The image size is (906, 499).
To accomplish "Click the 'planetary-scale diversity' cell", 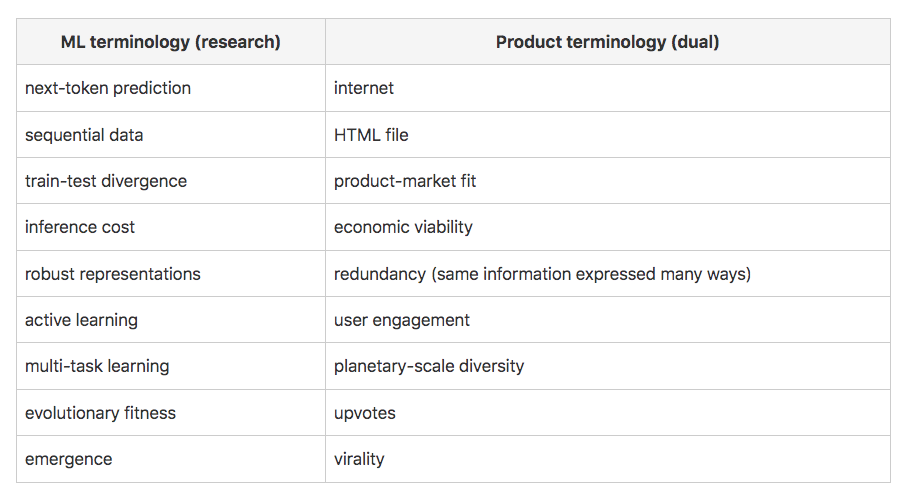I will [429, 366].
